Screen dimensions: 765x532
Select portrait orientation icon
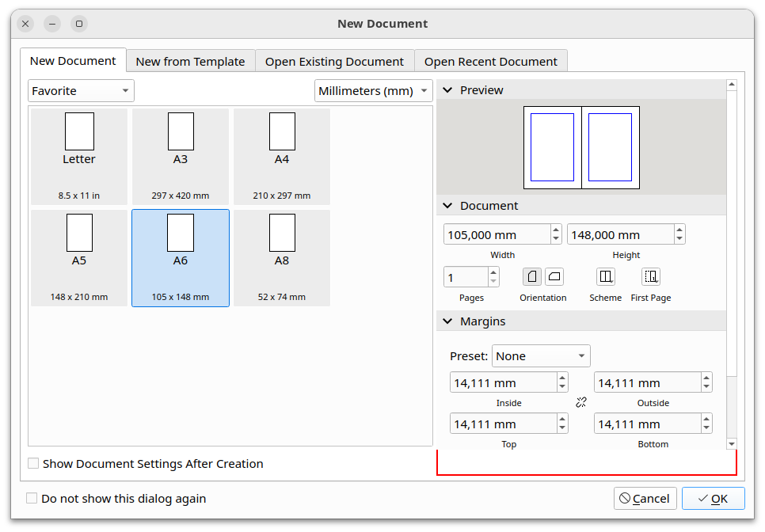[x=532, y=277]
